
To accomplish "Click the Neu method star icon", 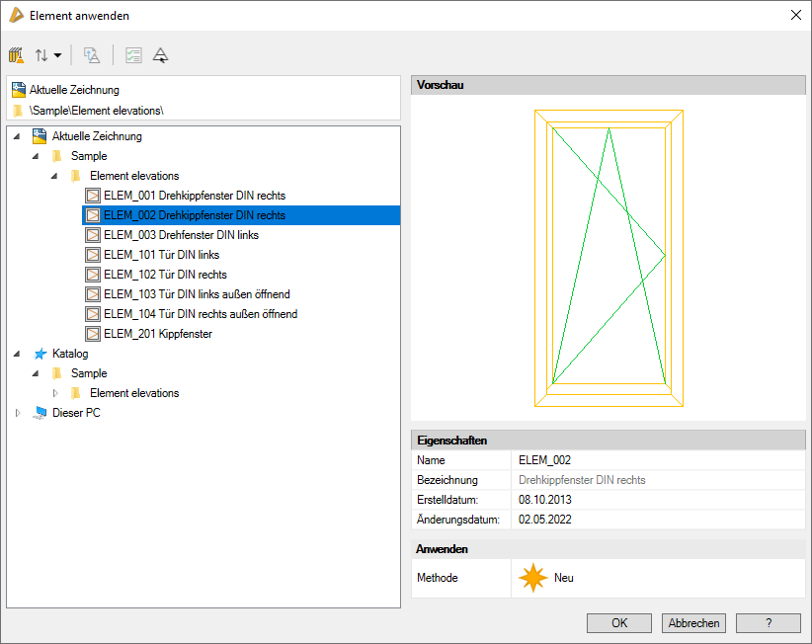I will pos(533,578).
